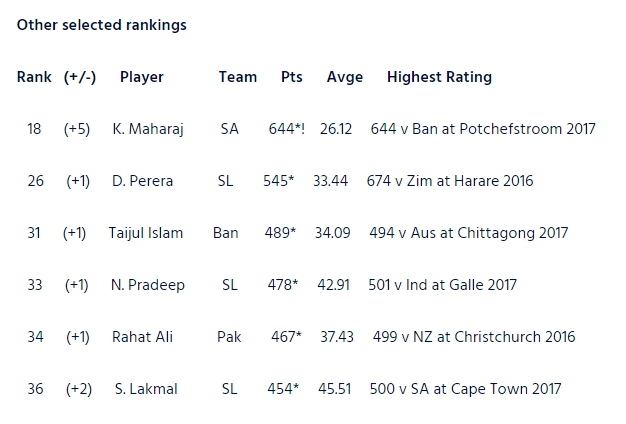
Task: Click the Highest Rating column header
Action: 439,77
